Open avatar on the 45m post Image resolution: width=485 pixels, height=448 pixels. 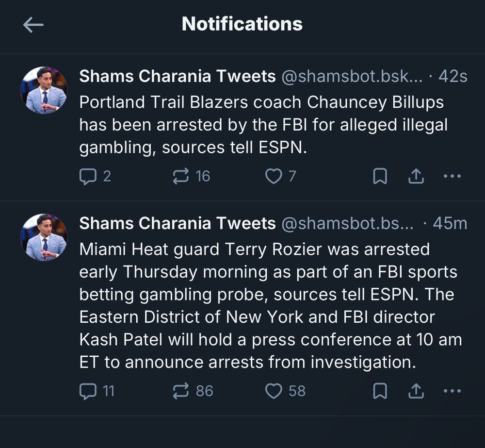tap(44, 237)
